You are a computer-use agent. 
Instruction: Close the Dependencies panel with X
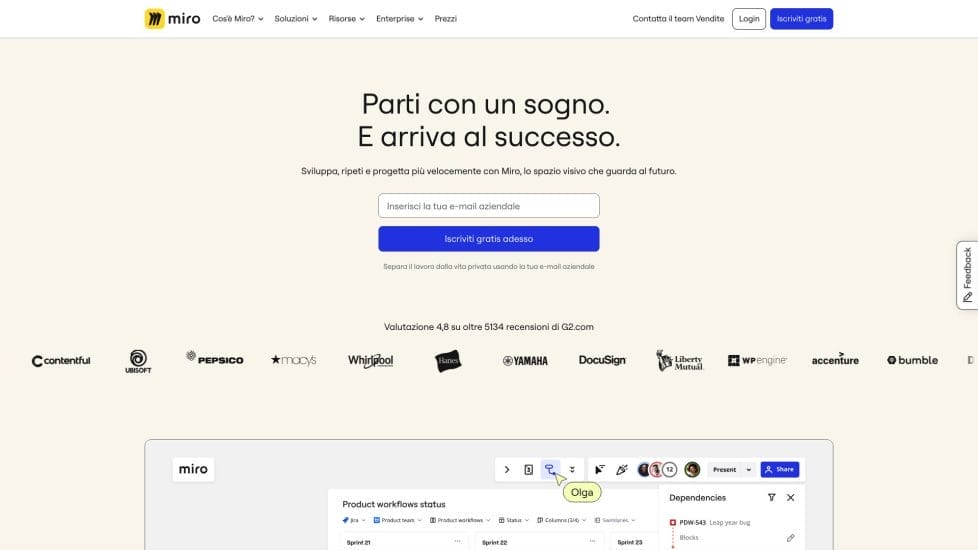pos(791,497)
